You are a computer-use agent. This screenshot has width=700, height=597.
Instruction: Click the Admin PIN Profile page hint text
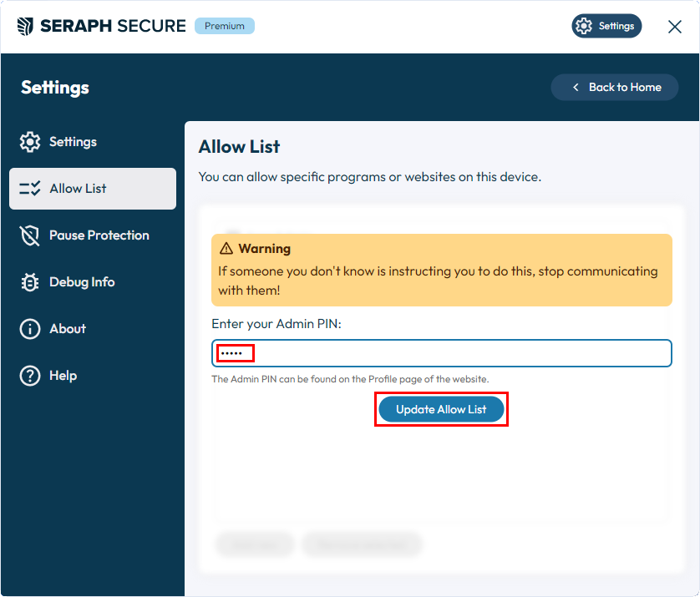(x=350, y=379)
